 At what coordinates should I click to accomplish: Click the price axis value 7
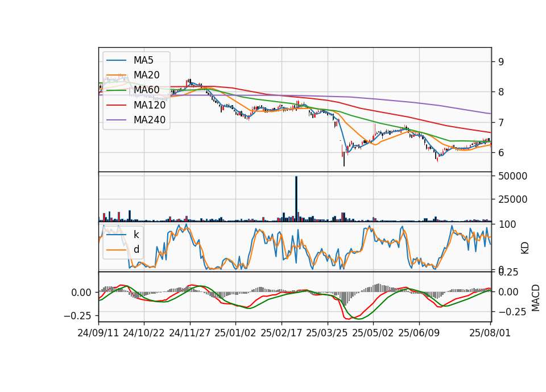501,123
